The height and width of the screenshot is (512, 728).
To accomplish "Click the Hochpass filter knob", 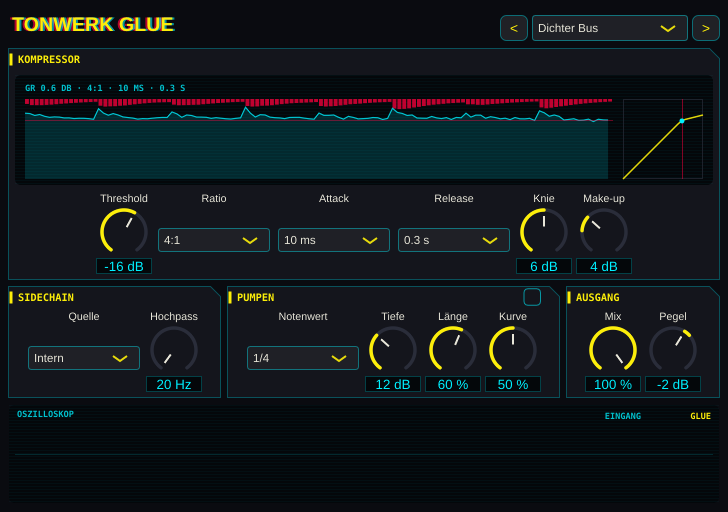I will [x=174, y=349].
